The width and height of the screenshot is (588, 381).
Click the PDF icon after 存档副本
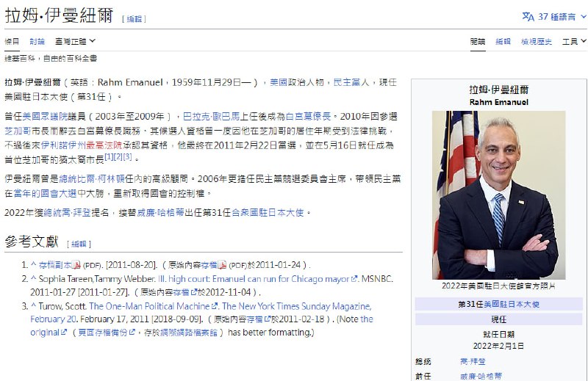(76, 265)
